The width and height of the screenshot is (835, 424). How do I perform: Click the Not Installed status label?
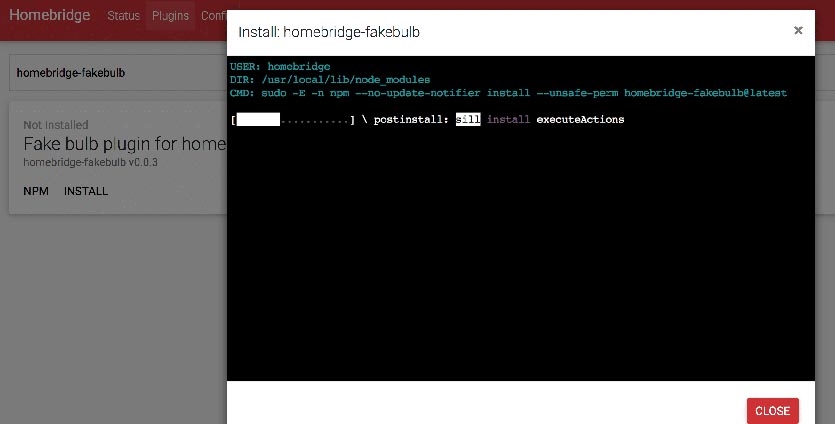click(x=55, y=125)
